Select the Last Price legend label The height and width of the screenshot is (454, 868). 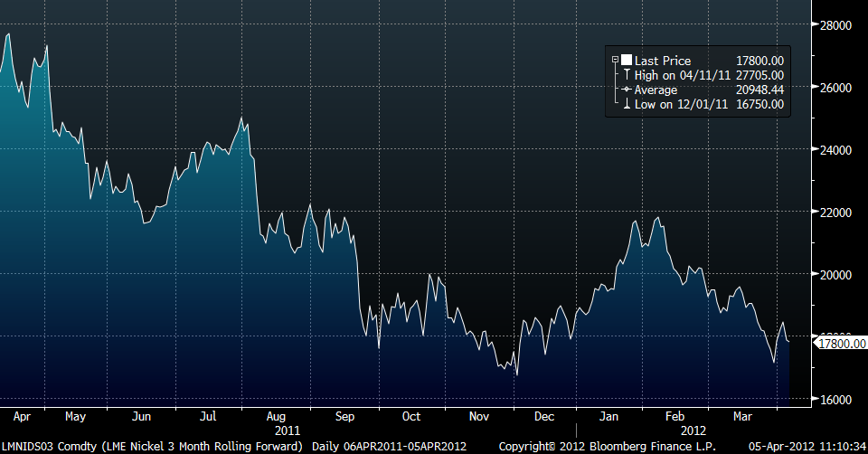663,61
